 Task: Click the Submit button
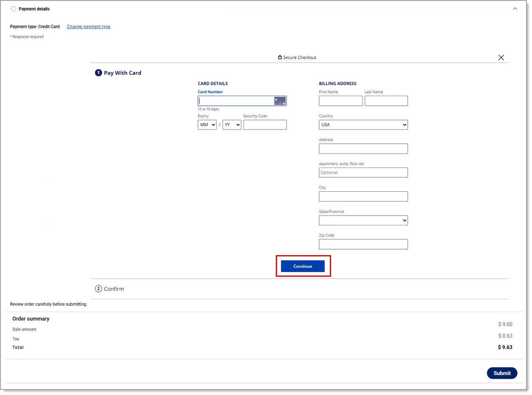pos(502,373)
